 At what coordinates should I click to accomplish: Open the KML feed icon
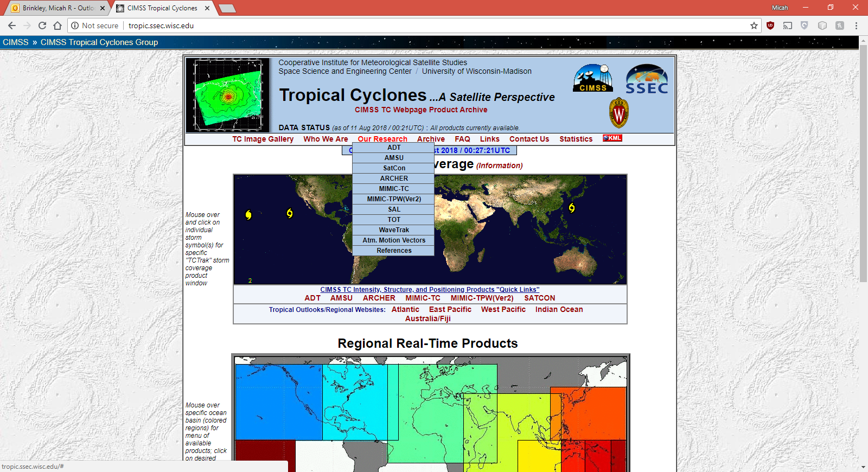(612, 138)
